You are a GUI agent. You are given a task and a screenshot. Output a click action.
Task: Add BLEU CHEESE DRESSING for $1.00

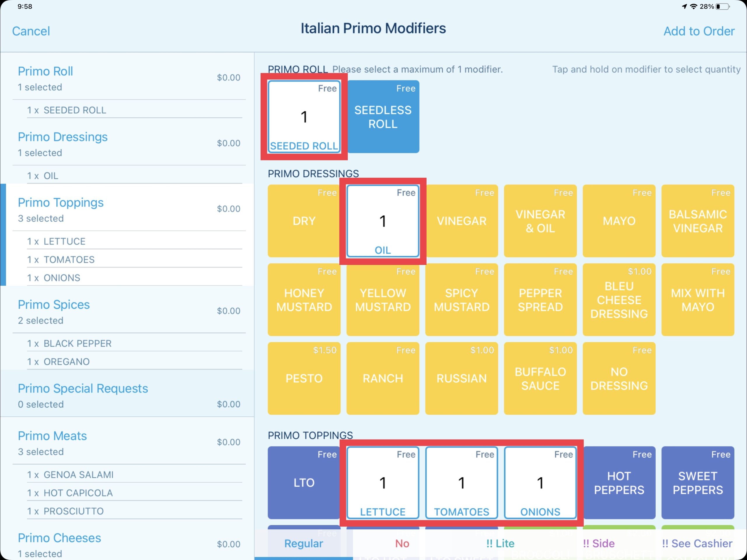tap(619, 300)
